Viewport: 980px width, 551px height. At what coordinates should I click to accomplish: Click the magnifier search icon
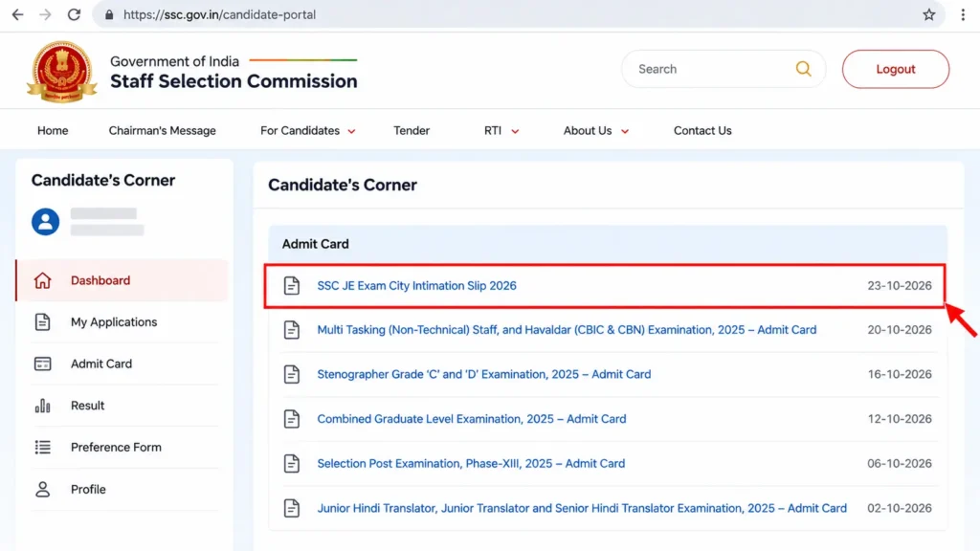click(x=803, y=69)
